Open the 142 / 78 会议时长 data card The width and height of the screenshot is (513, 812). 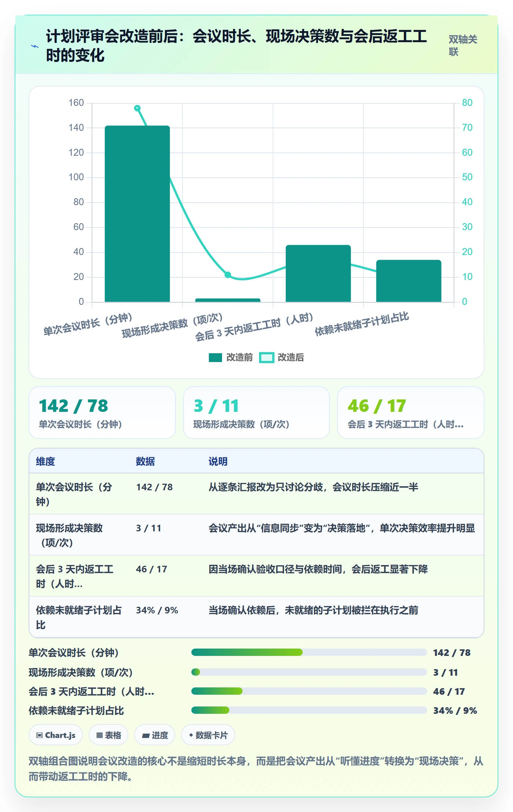pos(102,413)
